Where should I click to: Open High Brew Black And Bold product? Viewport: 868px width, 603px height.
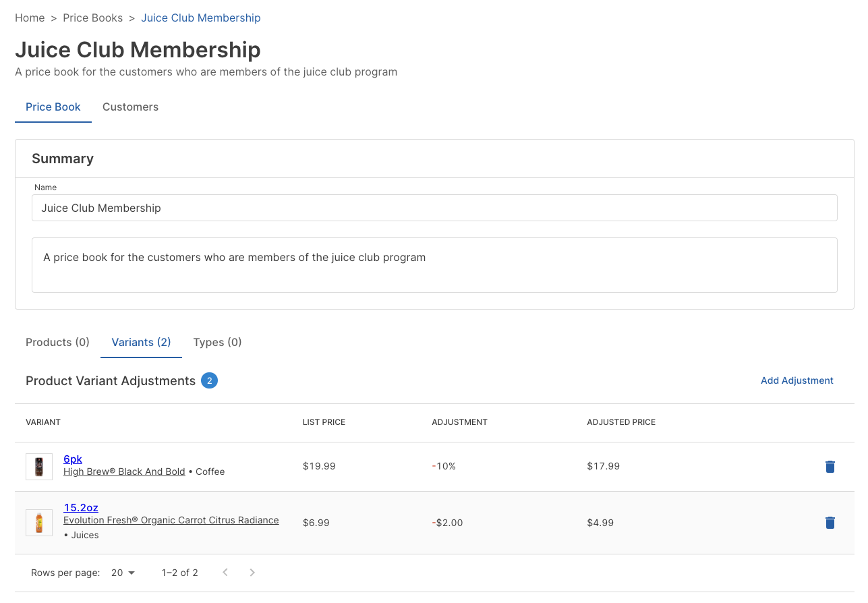124,472
